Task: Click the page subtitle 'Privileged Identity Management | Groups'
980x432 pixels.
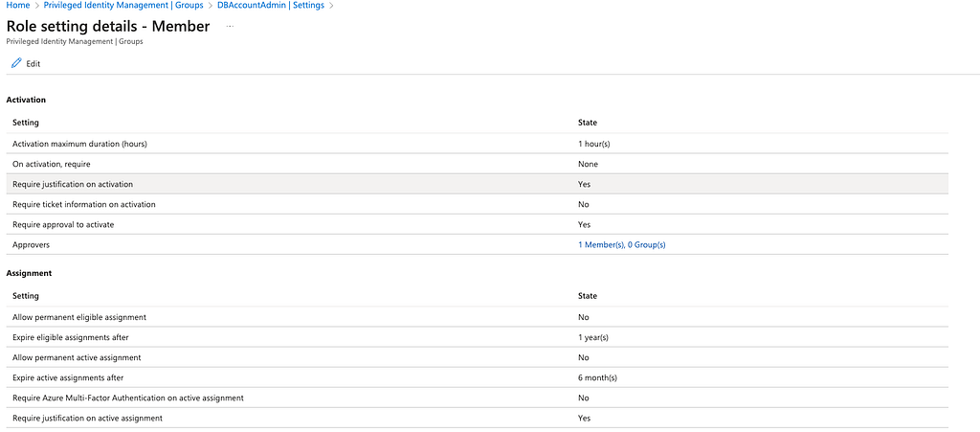Action: [75, 42]
